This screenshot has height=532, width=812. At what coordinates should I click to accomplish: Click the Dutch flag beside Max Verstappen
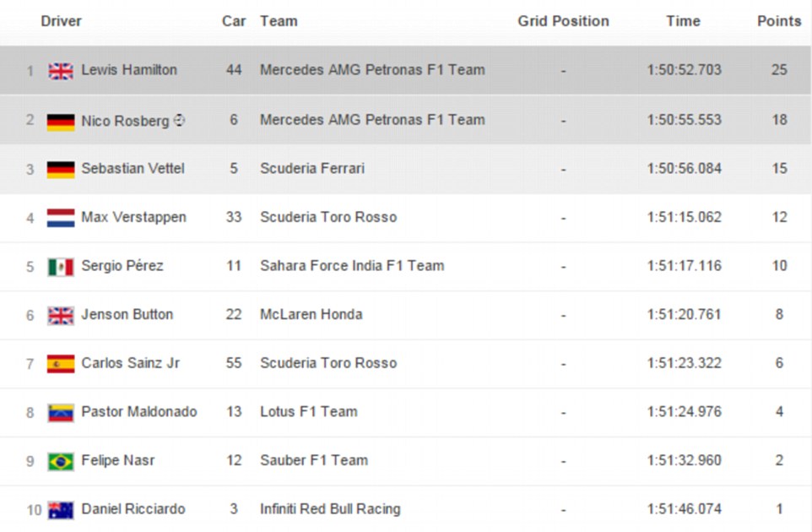(x=61, y=218)
